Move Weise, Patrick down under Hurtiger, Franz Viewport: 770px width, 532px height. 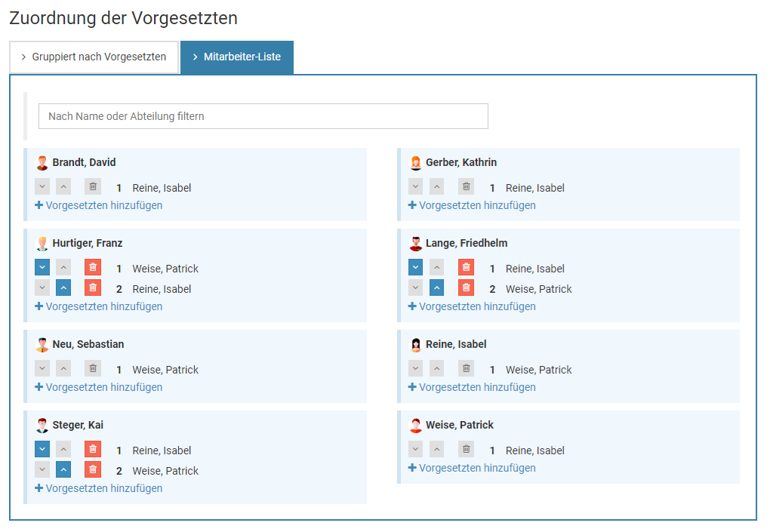coord(42,268)
